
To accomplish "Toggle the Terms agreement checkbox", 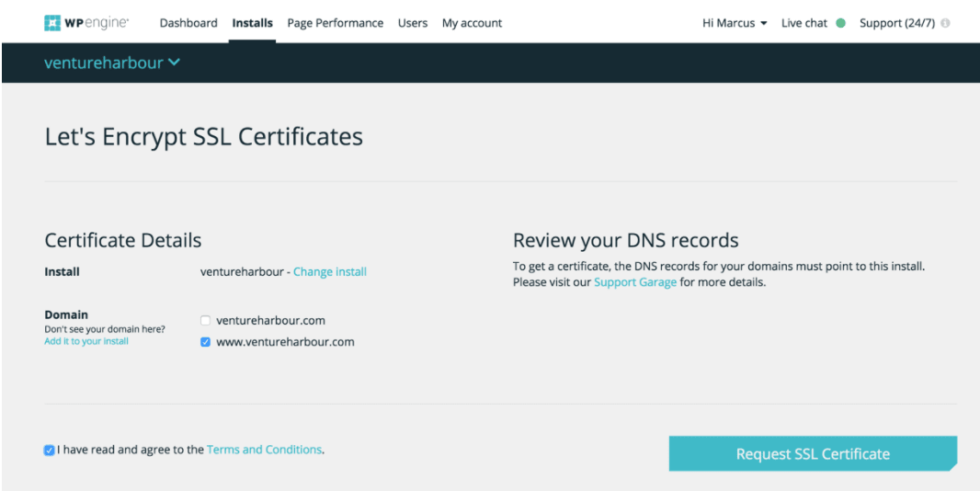I will click(x=50, y=451).
